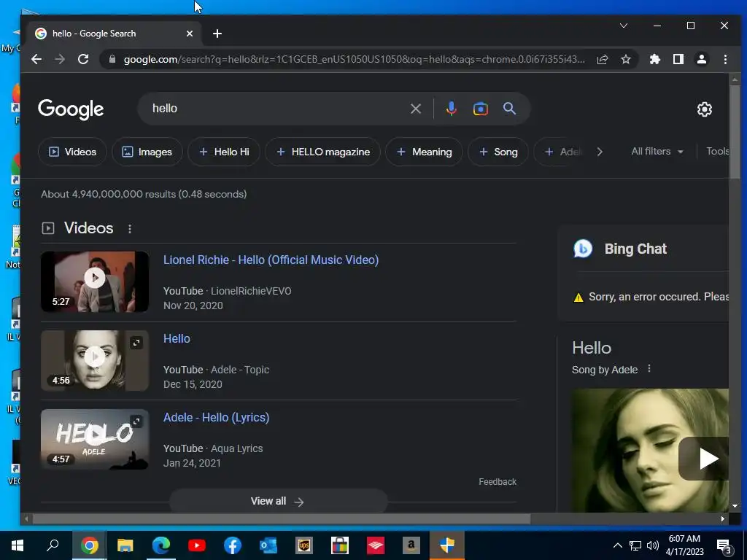Reload the Google search page

(83, 59)
